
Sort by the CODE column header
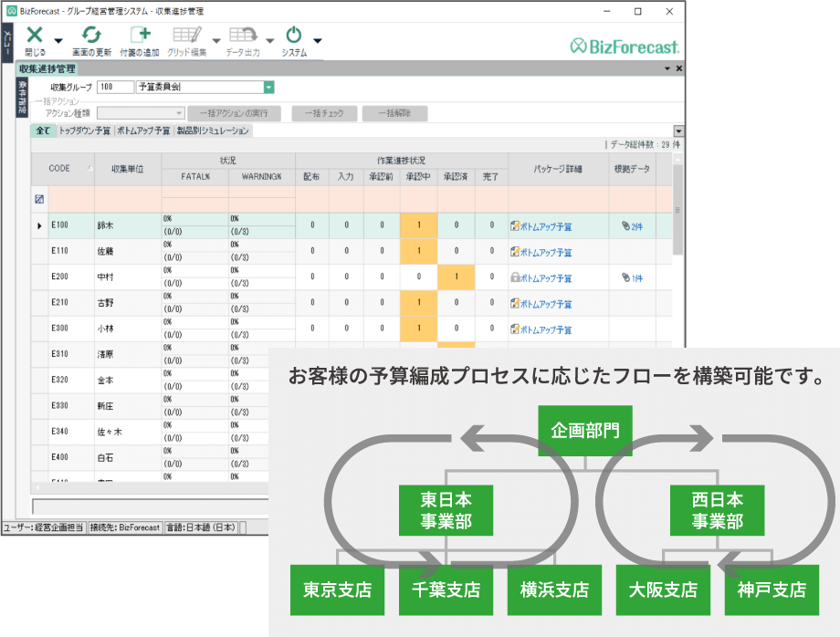click(63, 169)
